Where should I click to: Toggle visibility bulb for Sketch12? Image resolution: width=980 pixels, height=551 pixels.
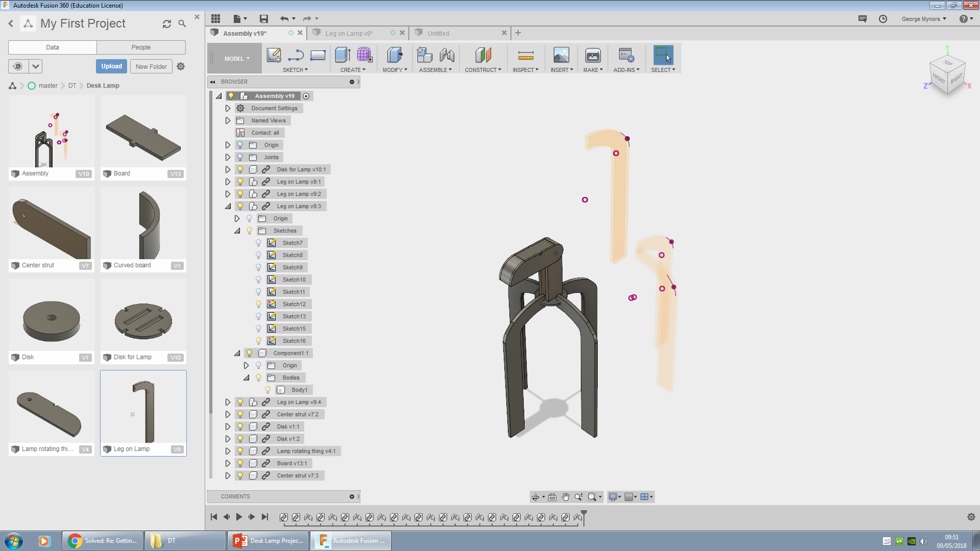[x=259, y=304]
